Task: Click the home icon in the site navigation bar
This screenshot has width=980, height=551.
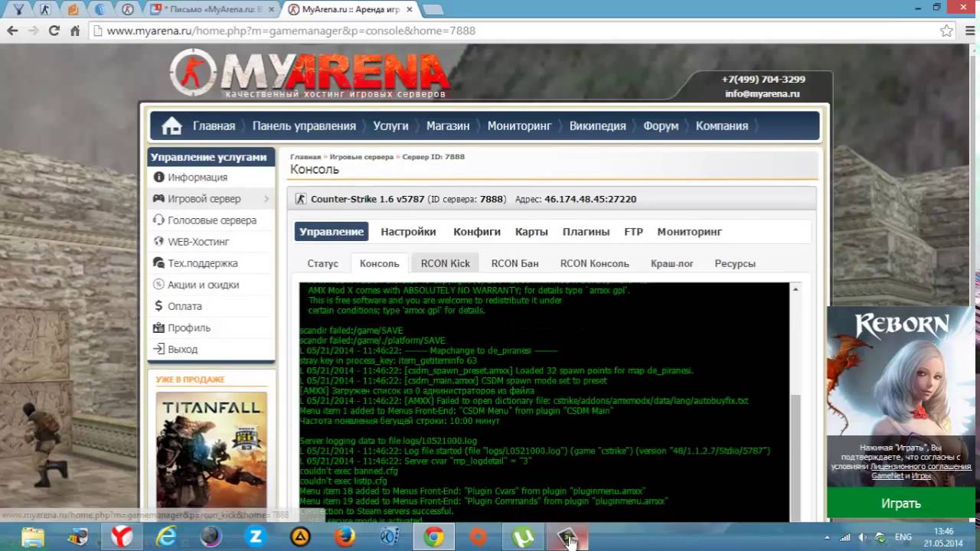Action: tap(171, 126)
